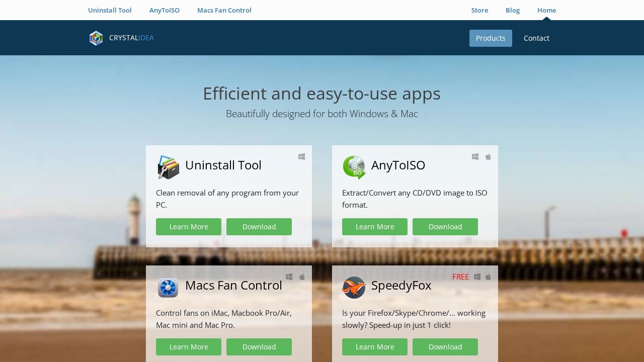
Task: Click the red FREE label on SpeedyFox
Action: (x=460, y=277)
